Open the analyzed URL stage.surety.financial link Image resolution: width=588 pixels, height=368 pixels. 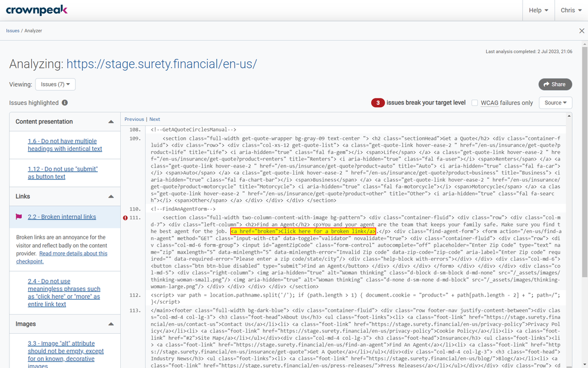point(161,64)
